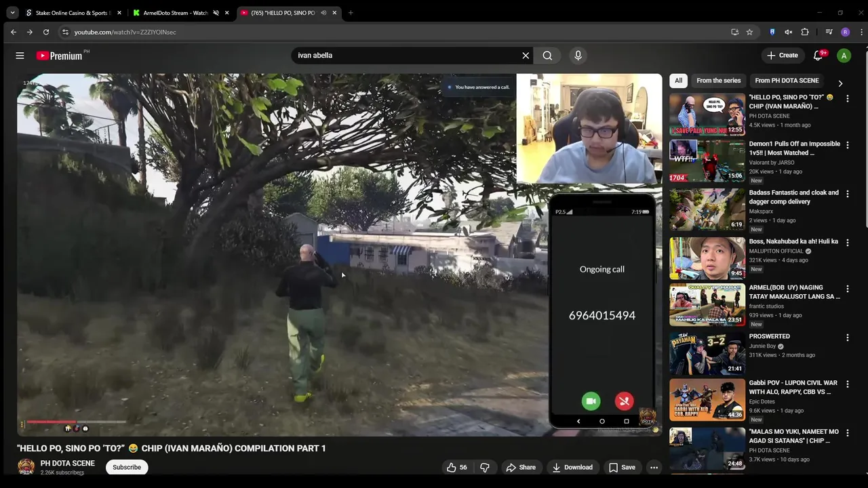Save video to a playlist
This screenshot has width=868, height=488.
(x=622, y=467)
